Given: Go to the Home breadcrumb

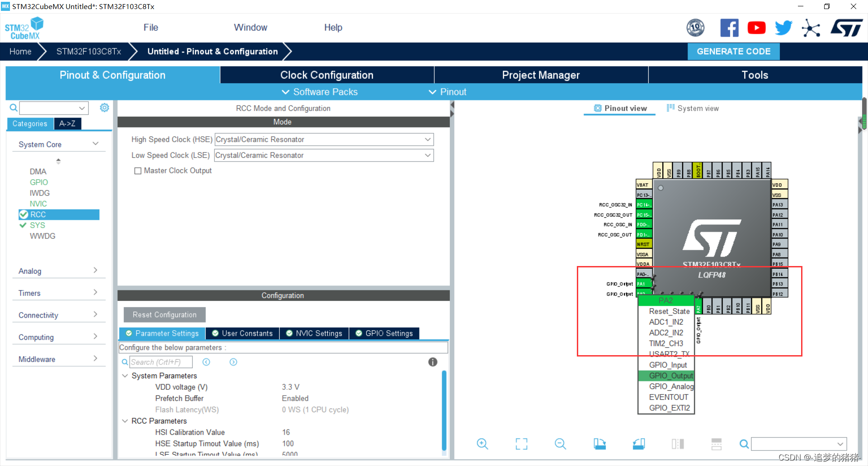Looking at the screenshot, I should (x=20, y=52).
